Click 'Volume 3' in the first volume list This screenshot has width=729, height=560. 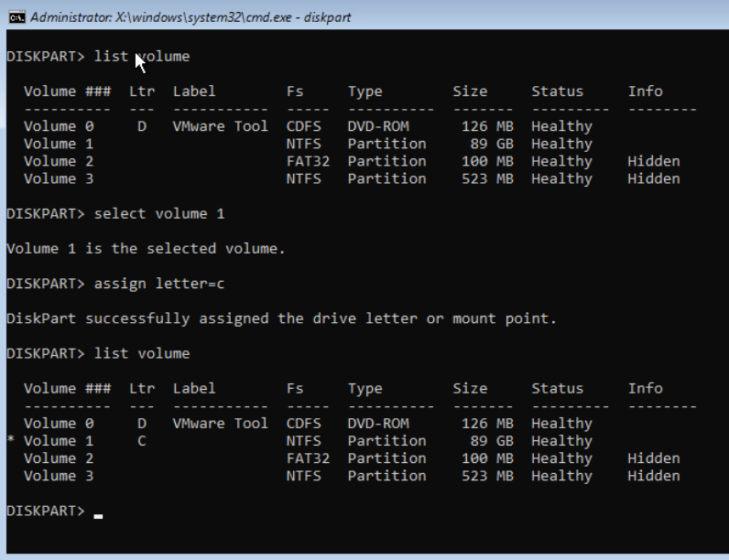click(59, 178)
